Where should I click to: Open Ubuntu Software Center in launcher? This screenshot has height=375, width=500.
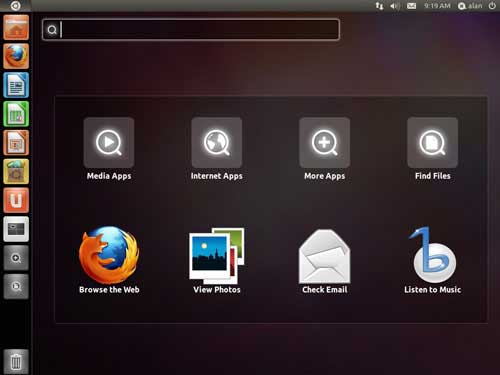point(16,172)
